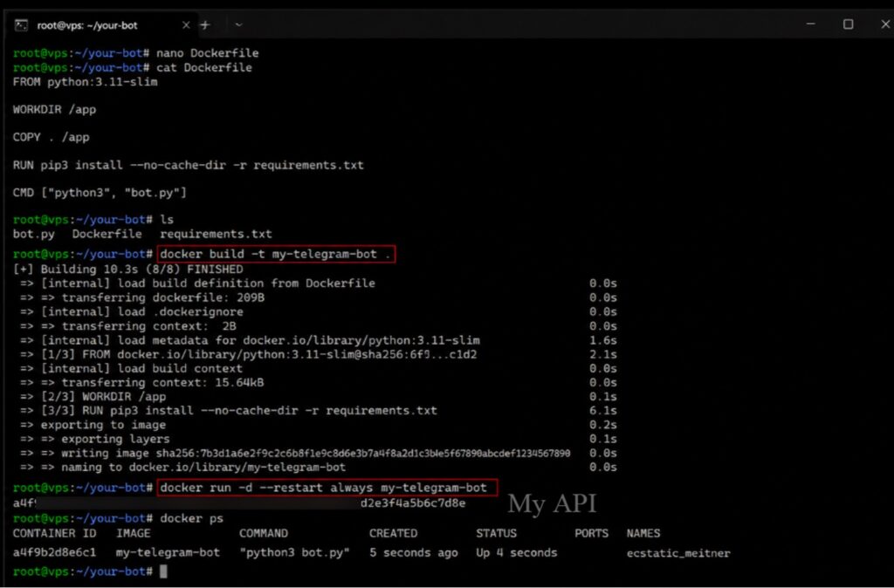This screenshot has width=894, height=588.
Task: Click my-telegram-bot in the IMAGE column
Action: tap(168, 553)
